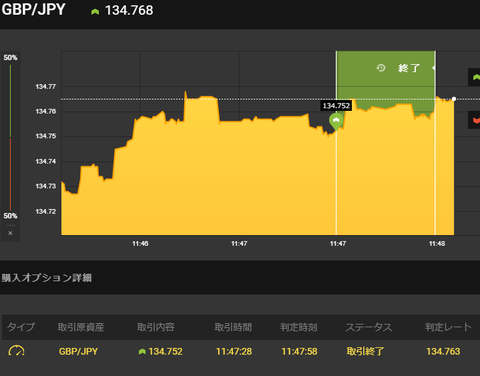Viewport: 480px width, 376px height.
Task: Click the 11:46 time axis label
Action: [x=140, y=244]
